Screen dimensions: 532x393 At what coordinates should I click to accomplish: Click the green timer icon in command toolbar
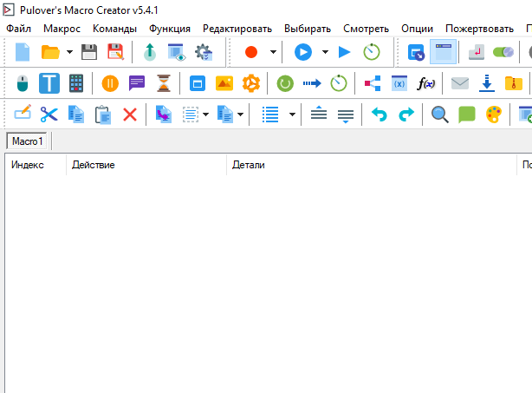point(339,83)
